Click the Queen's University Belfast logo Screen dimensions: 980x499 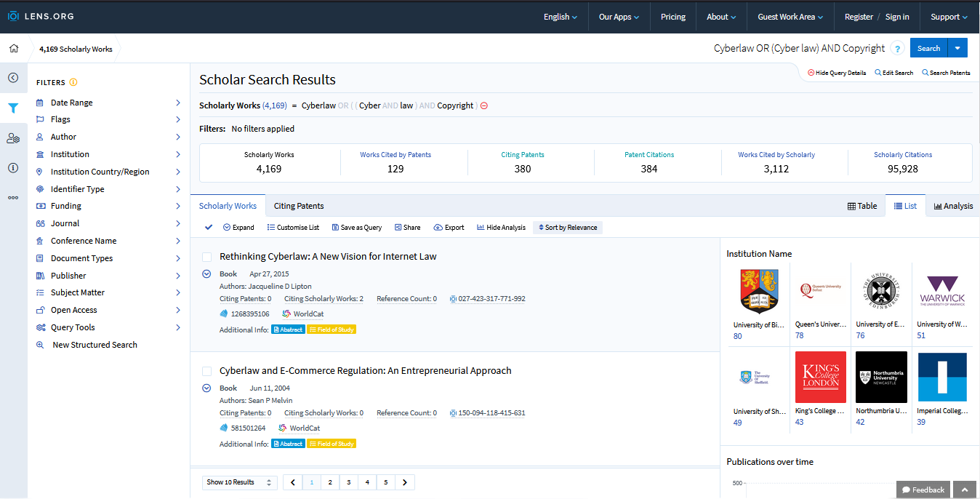coord(819,291)
